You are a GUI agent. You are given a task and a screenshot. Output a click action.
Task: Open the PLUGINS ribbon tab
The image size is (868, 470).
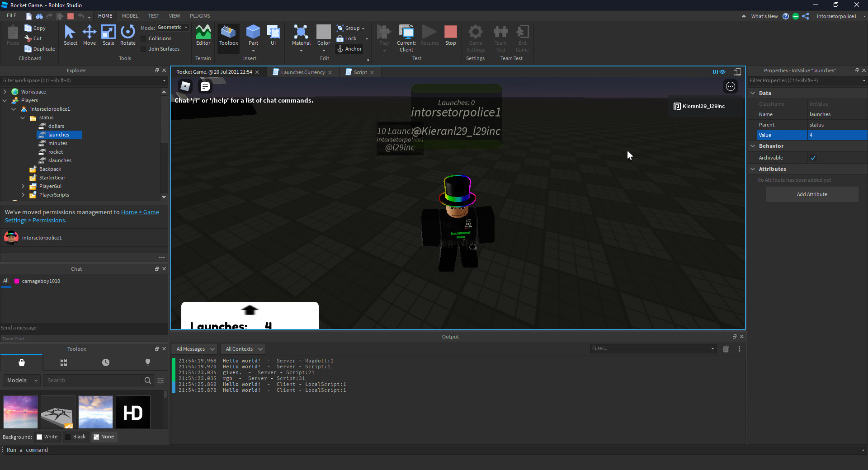coord(200,16)
